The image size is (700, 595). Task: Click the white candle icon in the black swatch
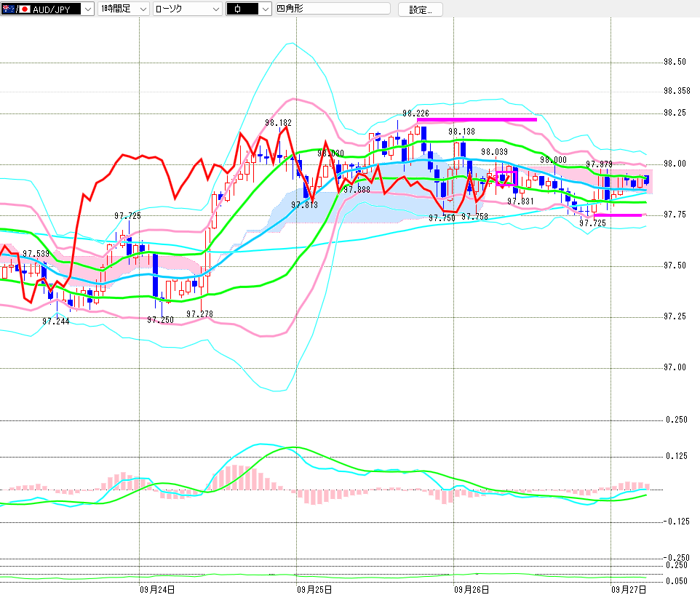pos(238,9)
